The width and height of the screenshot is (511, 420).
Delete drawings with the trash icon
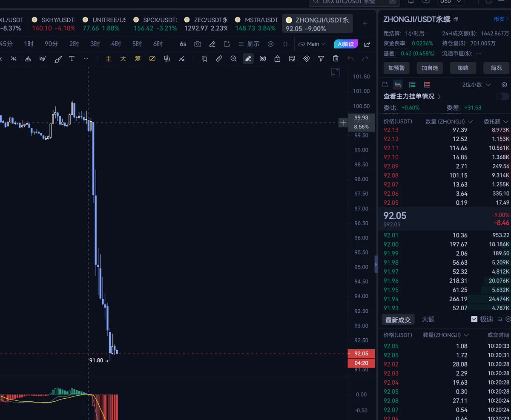(336, 59)
